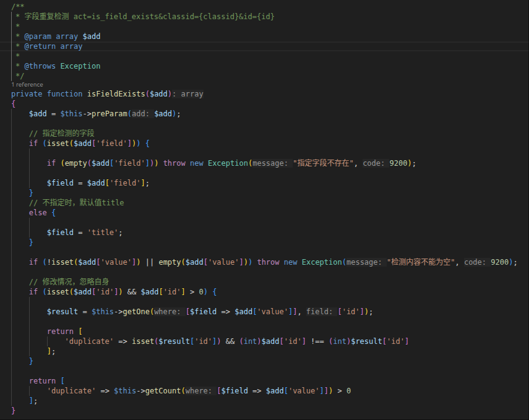Click the comment "// 指定检测的字段"
Viewport: 529px width, 420px height.
pos(62,133)
